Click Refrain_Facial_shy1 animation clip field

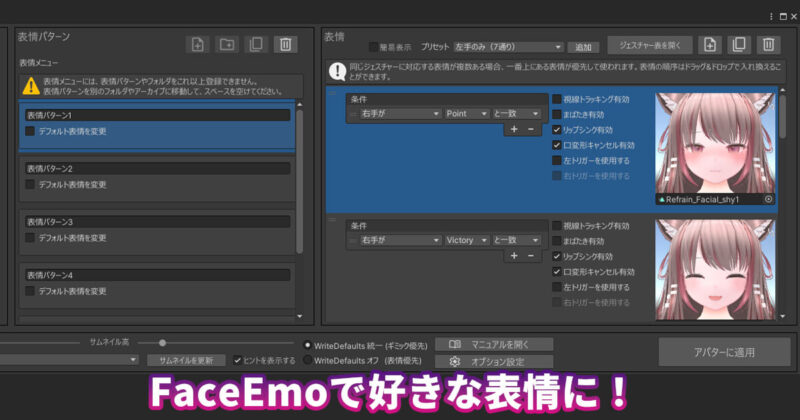coord(715,200)
